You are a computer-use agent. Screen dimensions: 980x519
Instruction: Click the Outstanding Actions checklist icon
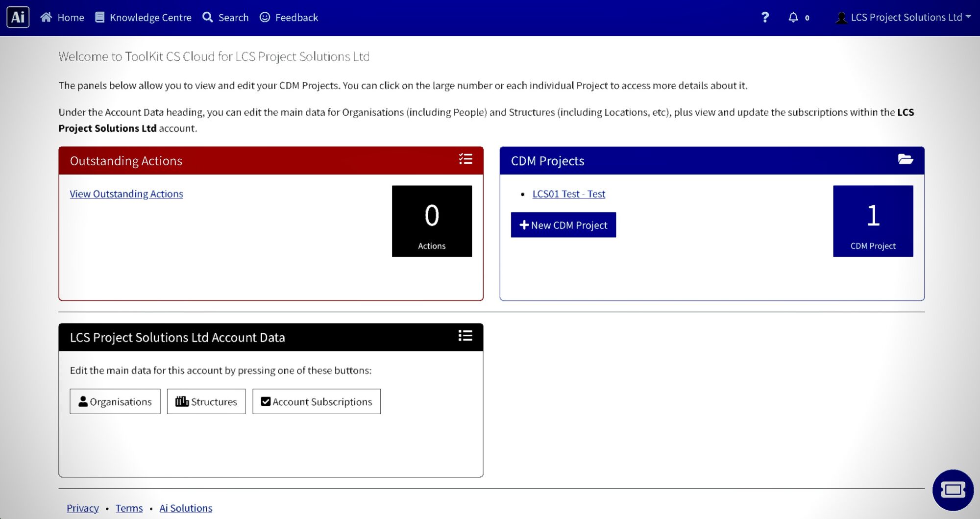pos(465,159)
